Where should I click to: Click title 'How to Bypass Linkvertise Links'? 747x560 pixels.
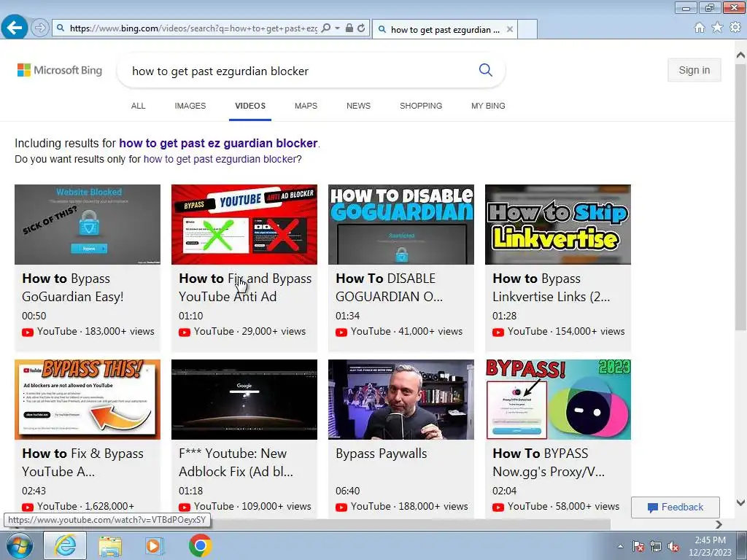(x=551, y=287)
